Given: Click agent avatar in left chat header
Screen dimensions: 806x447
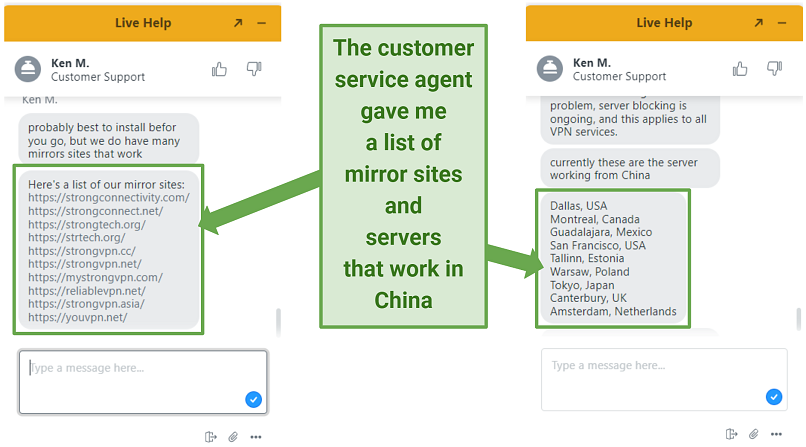Looking at the screenshot, I should 28,69.
